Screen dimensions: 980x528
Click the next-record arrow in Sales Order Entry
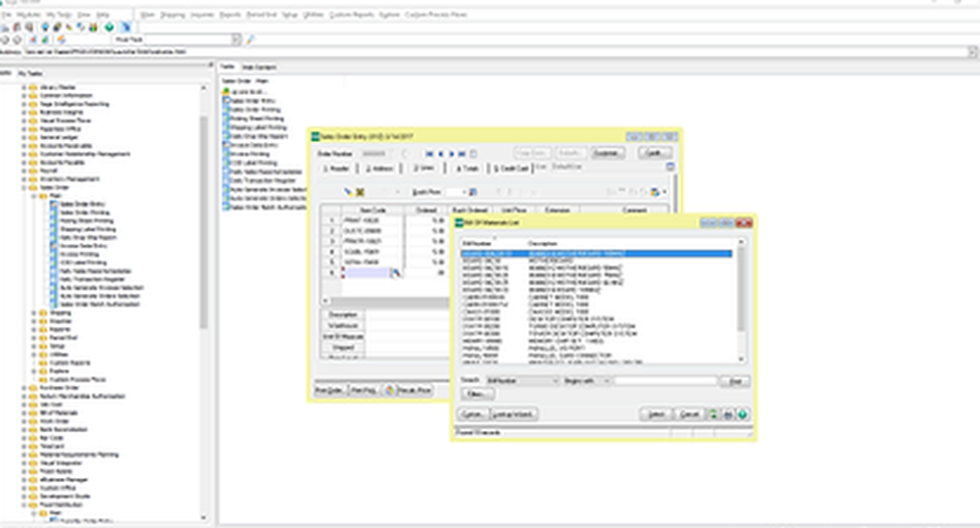(451, 154)
